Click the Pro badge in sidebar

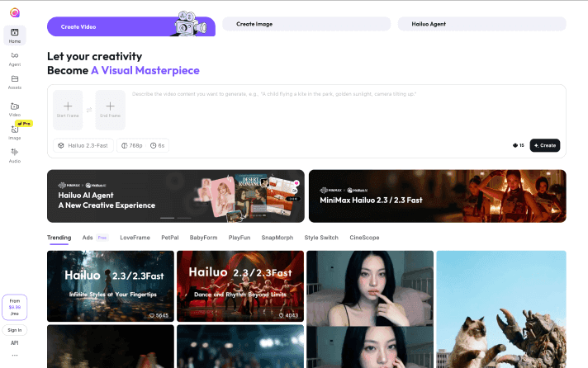point(24,123)
